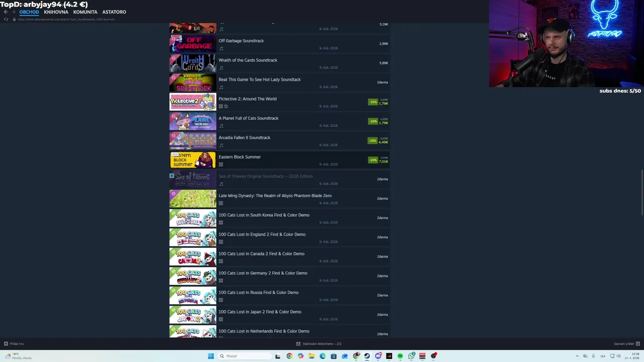Switch to Steam on the taskbar
The image size is (644, 362).
[x=367, y=356]
